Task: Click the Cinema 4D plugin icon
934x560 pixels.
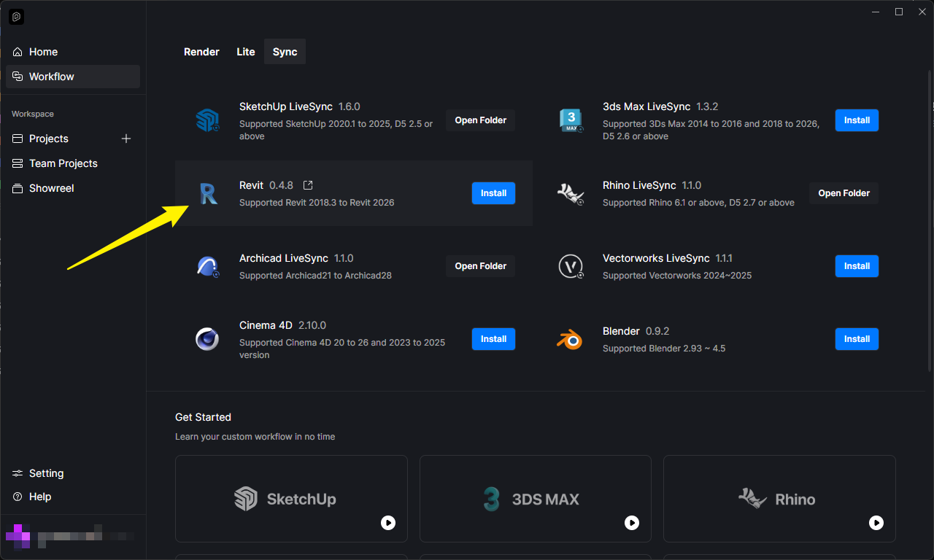Action: tap(207, 339)
